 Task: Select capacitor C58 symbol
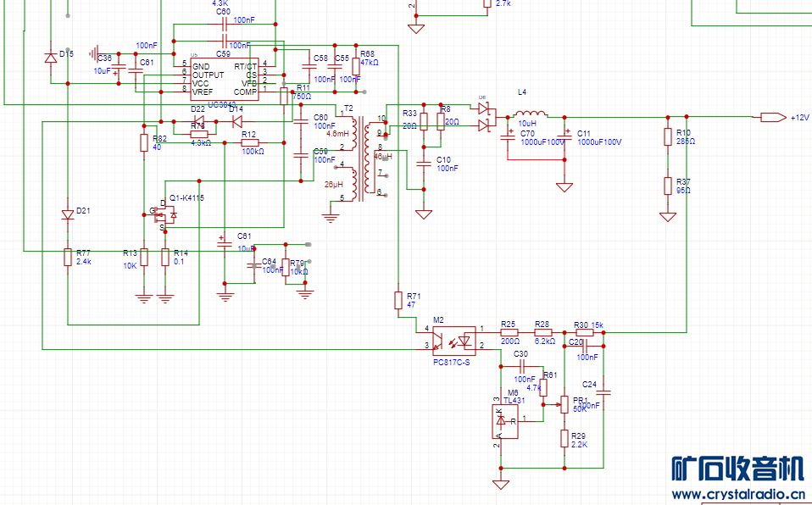click(309, 66)
